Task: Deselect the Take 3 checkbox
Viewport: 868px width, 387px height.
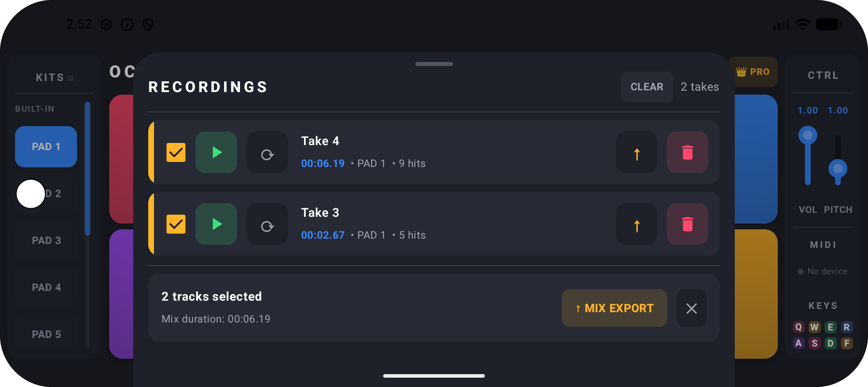Action: coord(176,224)
